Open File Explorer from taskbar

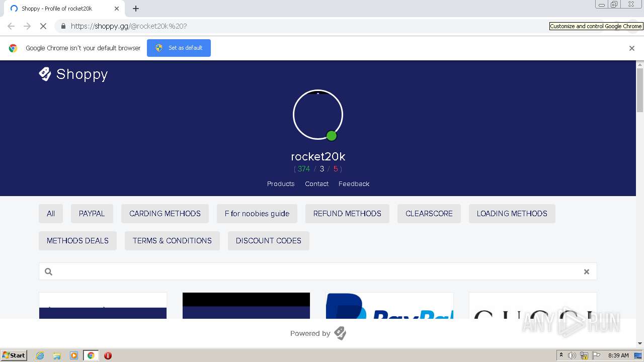57,355
